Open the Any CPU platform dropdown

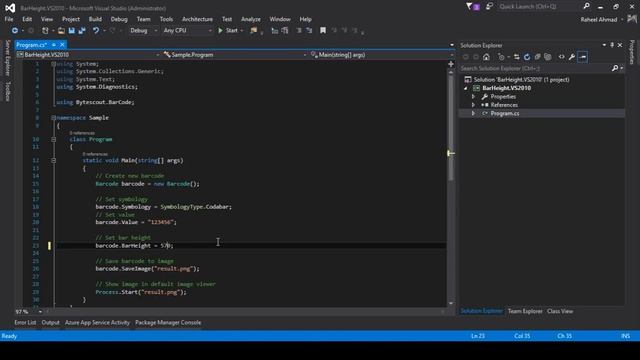pyautogui.click(x=187, y=31)
